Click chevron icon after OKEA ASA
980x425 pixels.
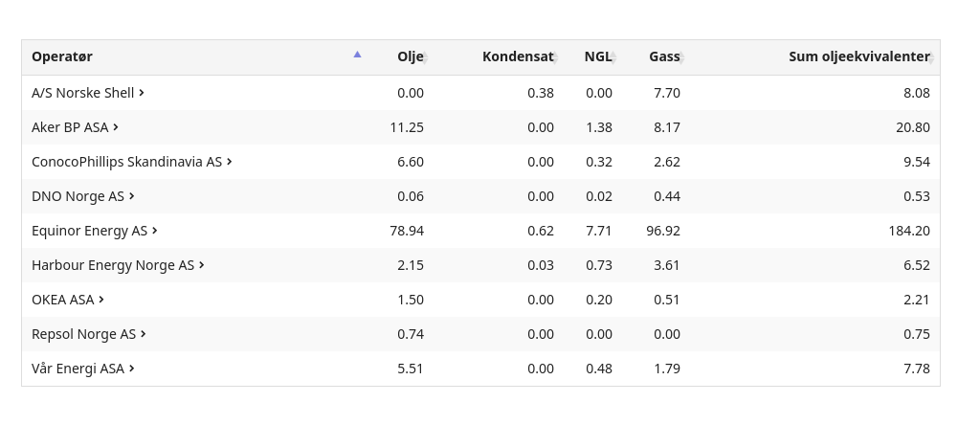[101, 300]
